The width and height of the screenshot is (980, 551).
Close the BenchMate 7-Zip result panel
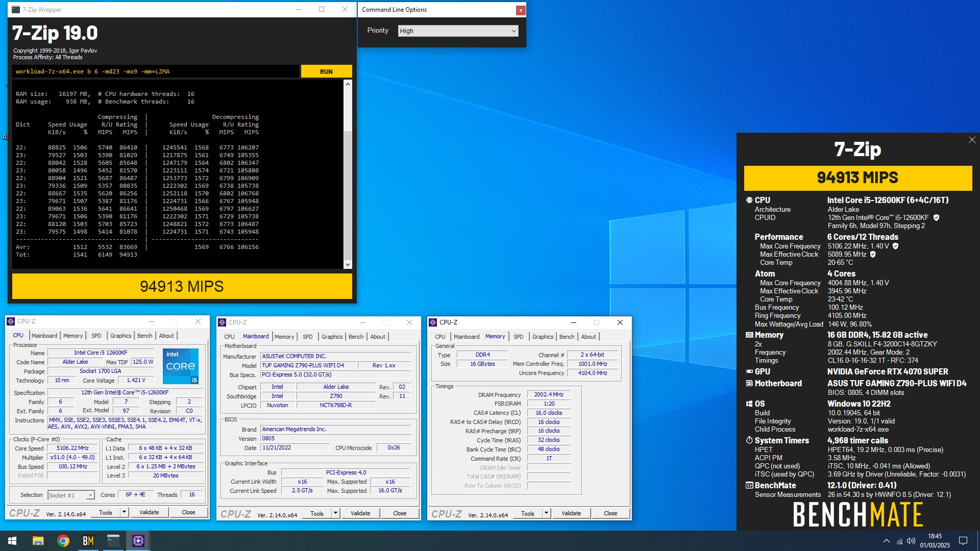click(972, 140)
